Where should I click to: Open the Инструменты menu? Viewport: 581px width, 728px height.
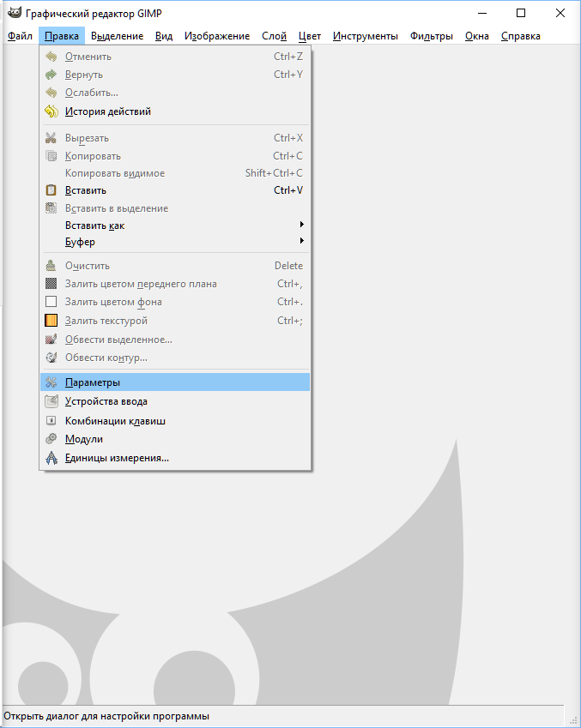pos(366,36)
